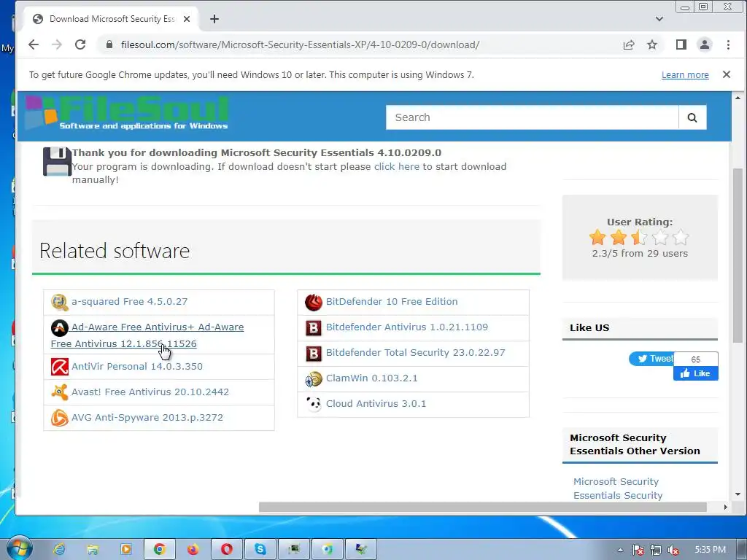Open Internet Explorer from the taskbar
This screenshot has width=747, height=560.
(x=60, y=550)
